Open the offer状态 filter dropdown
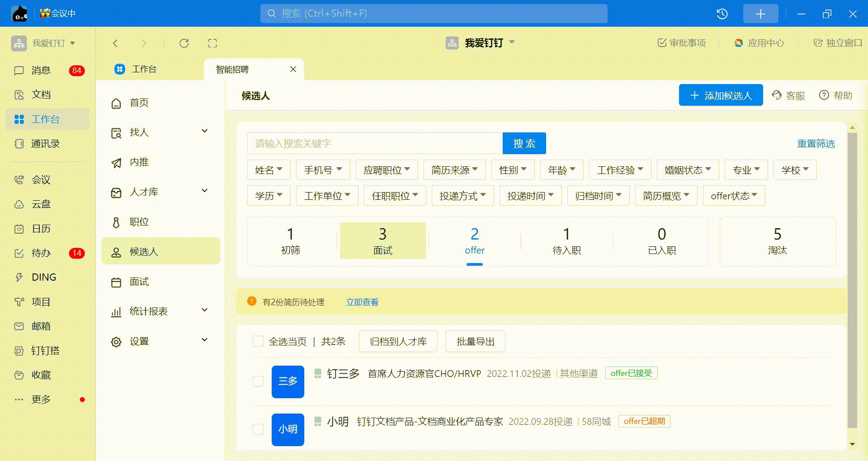This screenshot has width=868, height=461. pyautogui.click(x=734, y=196)
